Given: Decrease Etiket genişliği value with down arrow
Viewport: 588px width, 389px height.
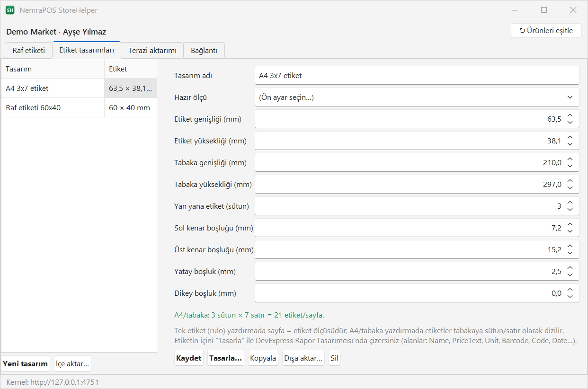Looking at the screenshot, I should click(570, 123).
